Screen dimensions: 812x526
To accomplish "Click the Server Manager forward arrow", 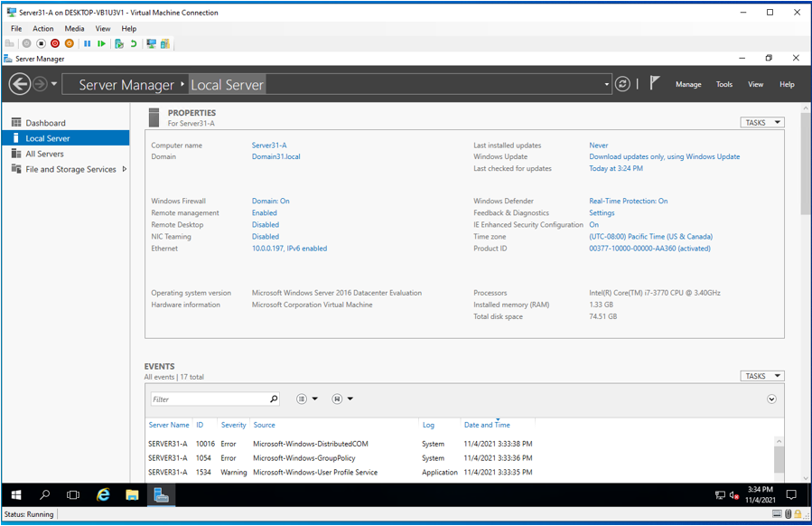I will 40,84.
